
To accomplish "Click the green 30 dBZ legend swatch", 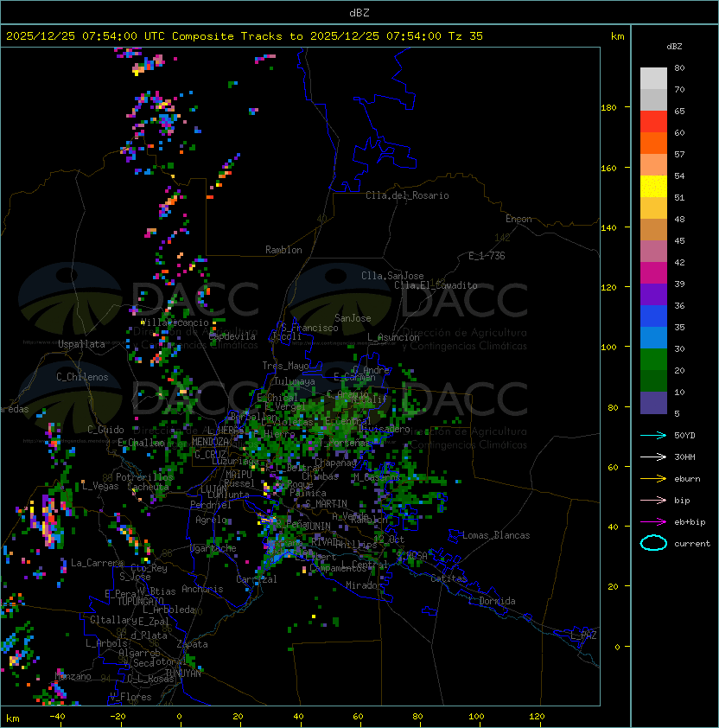I will point(653,360).
